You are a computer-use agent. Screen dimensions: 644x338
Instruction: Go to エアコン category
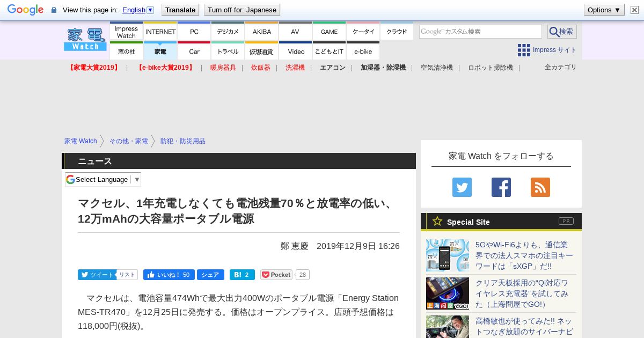coord(333,68)
